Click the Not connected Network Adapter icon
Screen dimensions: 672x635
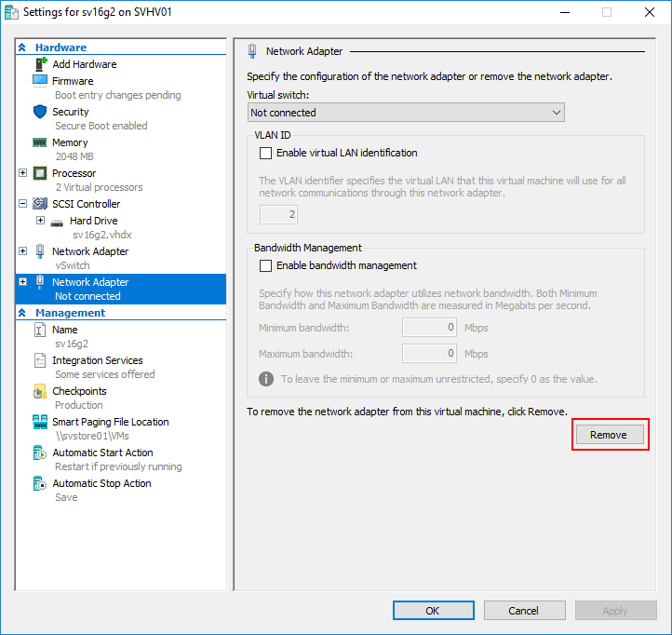click(40, 282)
